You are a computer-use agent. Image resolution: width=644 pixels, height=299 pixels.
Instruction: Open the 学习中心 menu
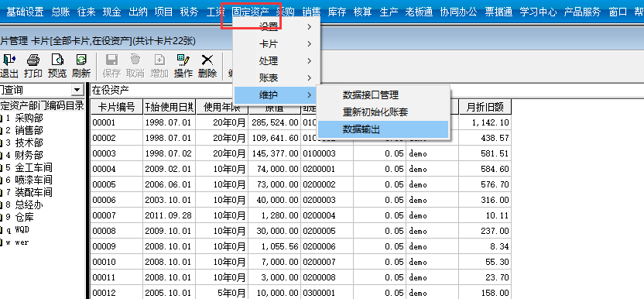(x=539, y=12)
